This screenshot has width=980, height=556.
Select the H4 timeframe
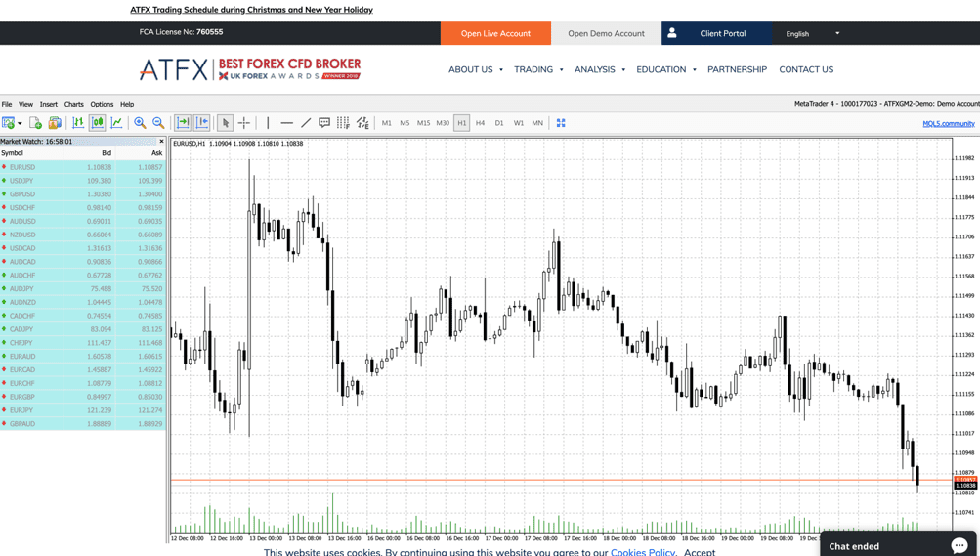tap(480, 123)
